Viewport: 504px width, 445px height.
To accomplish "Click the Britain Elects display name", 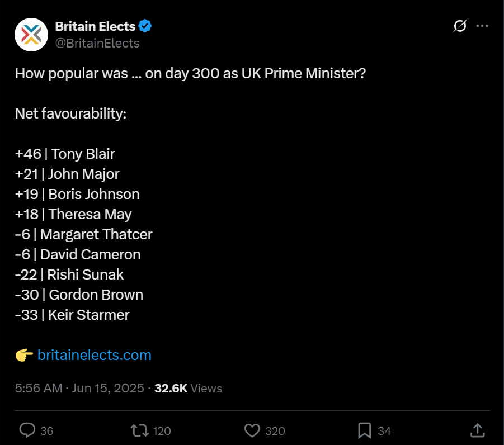I will pyautogui.click(x=95, y=26).
